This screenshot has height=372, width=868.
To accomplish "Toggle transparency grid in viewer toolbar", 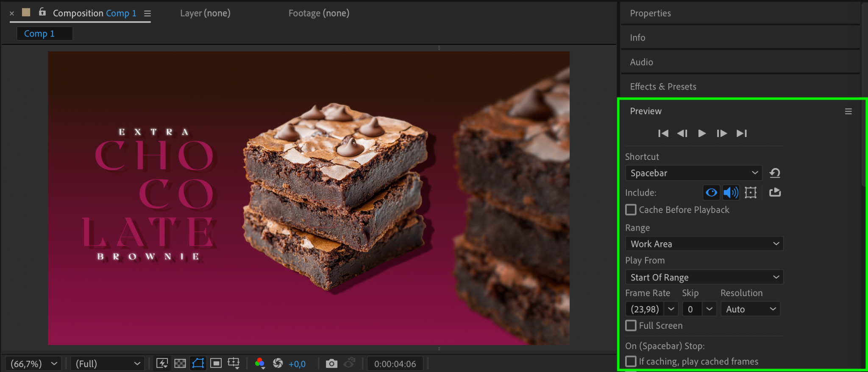I will click(180, 364).
